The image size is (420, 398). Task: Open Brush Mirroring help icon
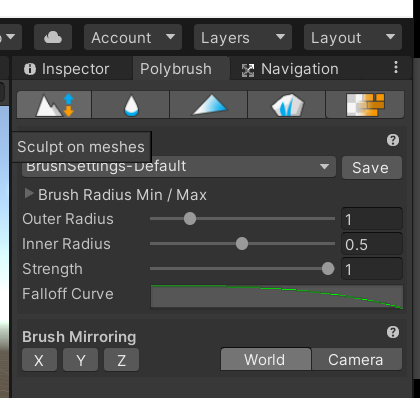point(393,332)
